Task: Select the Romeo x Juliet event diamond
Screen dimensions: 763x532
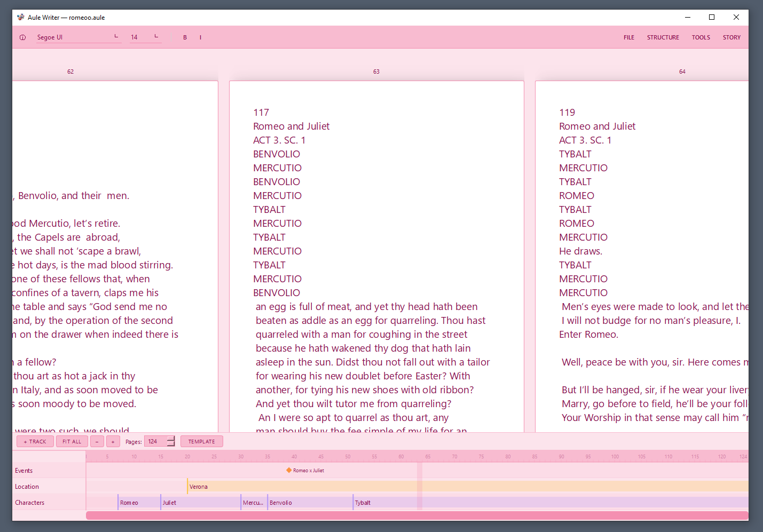Action: pos(289,470)
